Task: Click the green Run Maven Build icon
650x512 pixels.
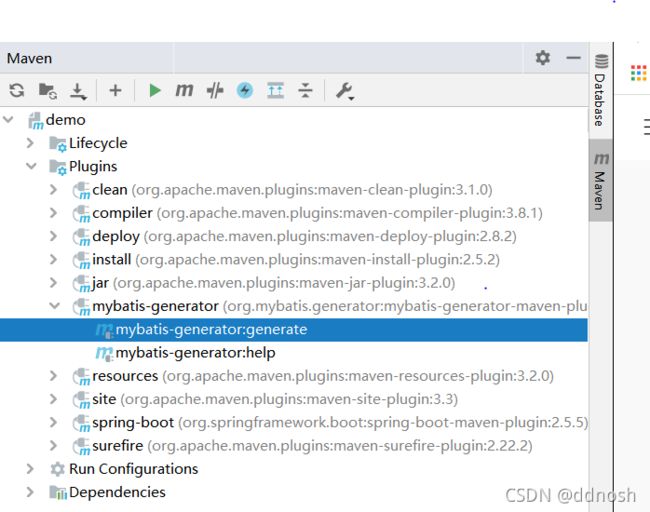Action: pyautogui.click(x=155, y=90)
